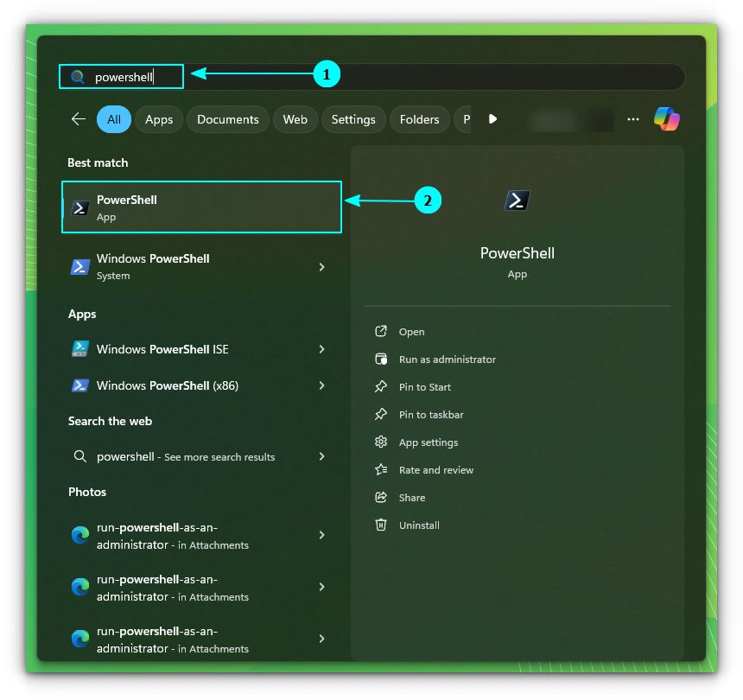Click the Best match heading
Screen dimensions: 743x700
coord(98,162)
